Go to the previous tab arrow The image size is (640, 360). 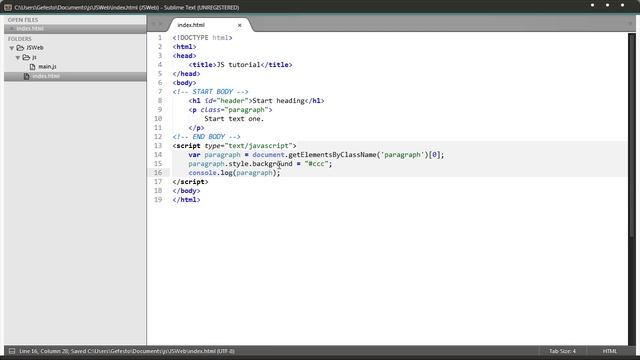pyautogui.click(x=154, y=24)
